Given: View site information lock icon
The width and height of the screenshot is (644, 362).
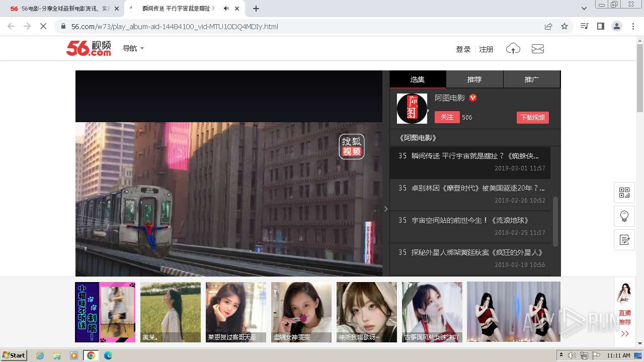Looking at the screenshot, I should (63, 26).
